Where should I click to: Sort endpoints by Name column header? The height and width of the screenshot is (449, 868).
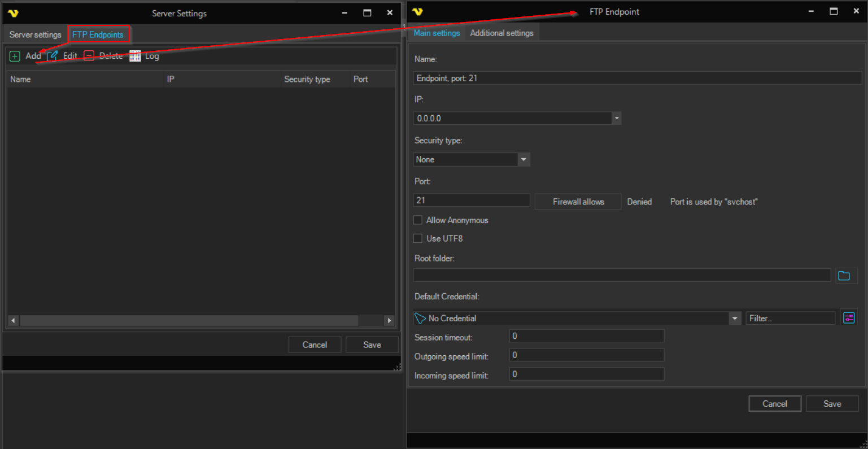coord(85,79)
